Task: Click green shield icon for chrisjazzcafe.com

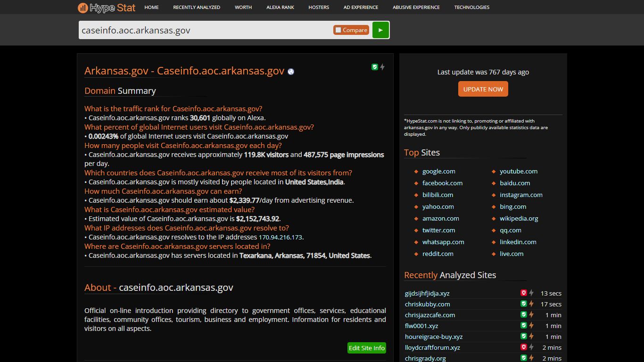Action: 523,314
